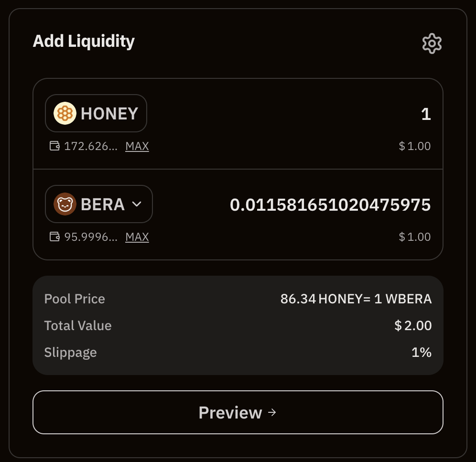Viewport: 476px width, 462px height.
Task: Select the Pool Price summary row
Action: click(238, 299)
